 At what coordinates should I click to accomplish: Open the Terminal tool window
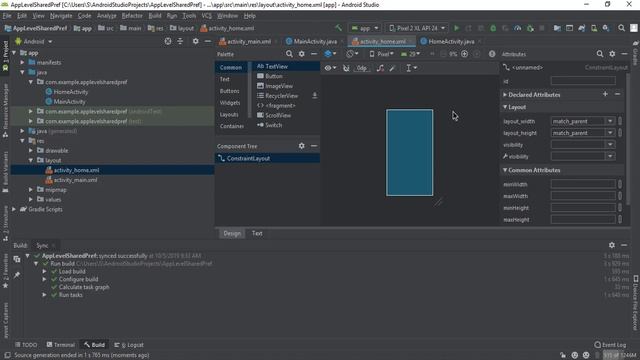(60, 344)
